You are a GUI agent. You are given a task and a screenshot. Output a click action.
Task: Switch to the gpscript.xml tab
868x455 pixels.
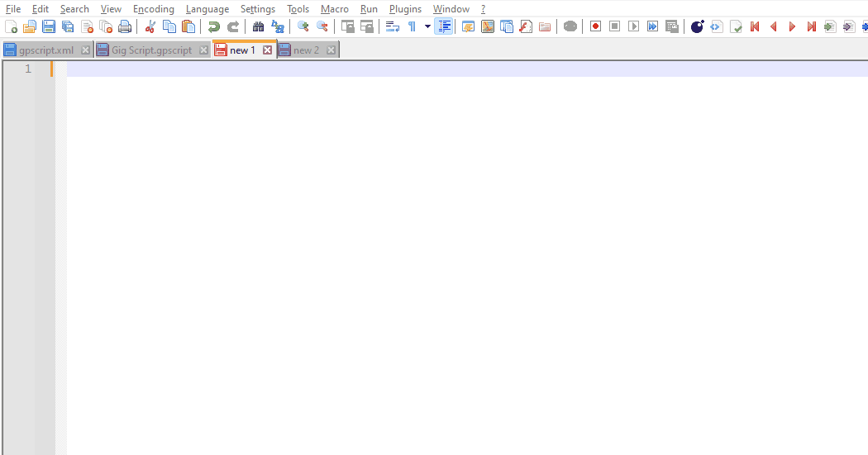[x=46, y=50]
